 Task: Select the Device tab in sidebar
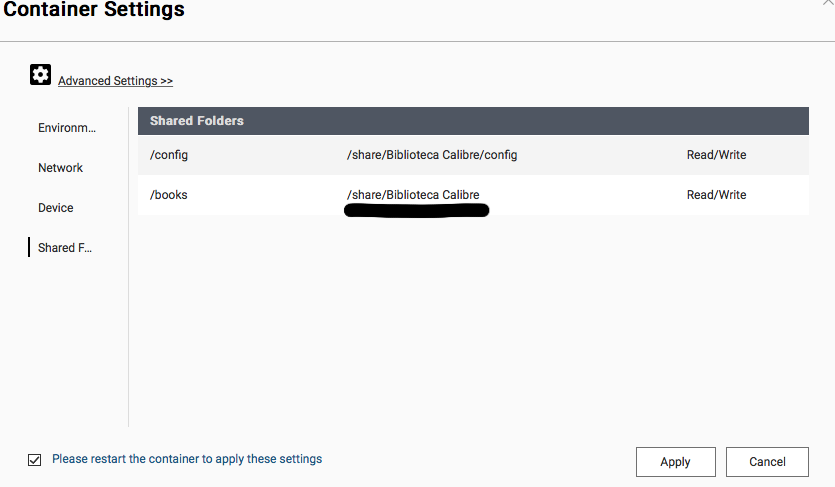56,208
